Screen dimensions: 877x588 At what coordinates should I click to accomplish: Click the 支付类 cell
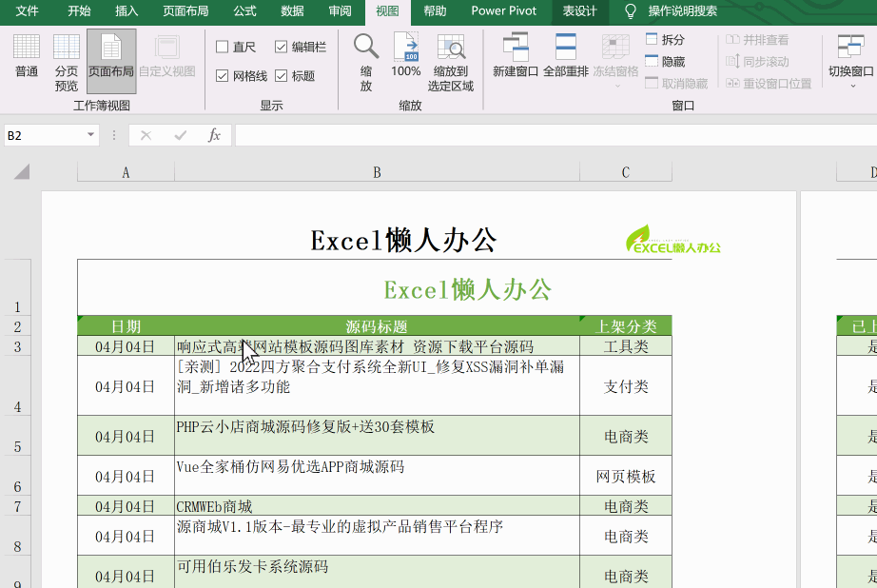coord(626,386)
